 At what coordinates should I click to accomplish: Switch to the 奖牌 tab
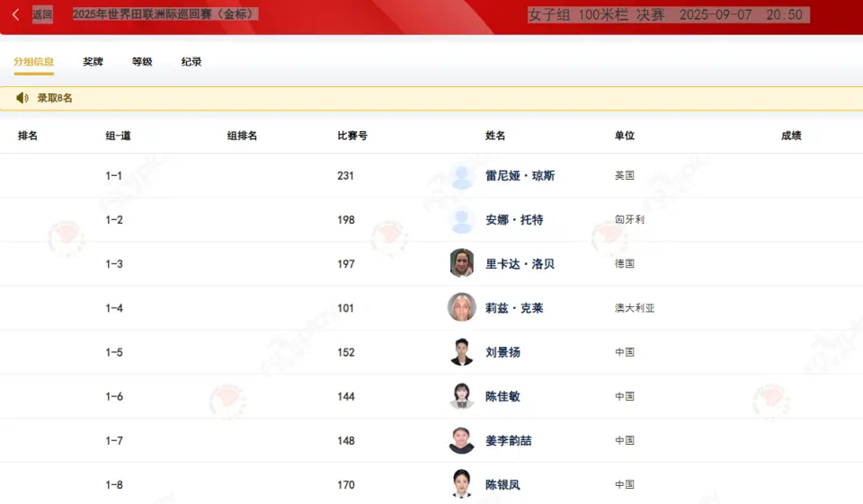93,62
